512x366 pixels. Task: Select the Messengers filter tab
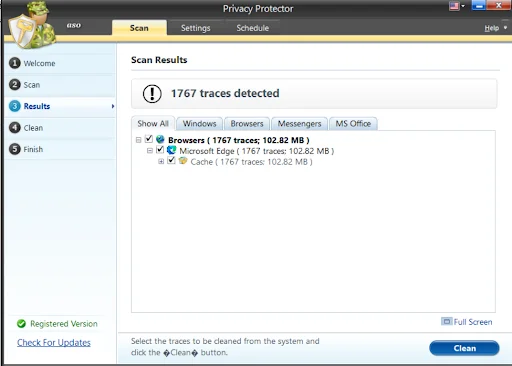pos(299,124)
